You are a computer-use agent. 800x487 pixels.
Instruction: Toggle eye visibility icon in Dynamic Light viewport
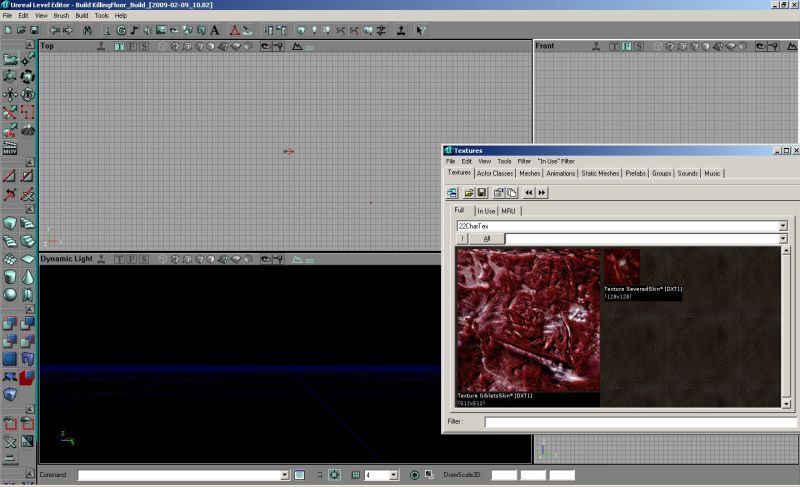click(x=265, y=259)
